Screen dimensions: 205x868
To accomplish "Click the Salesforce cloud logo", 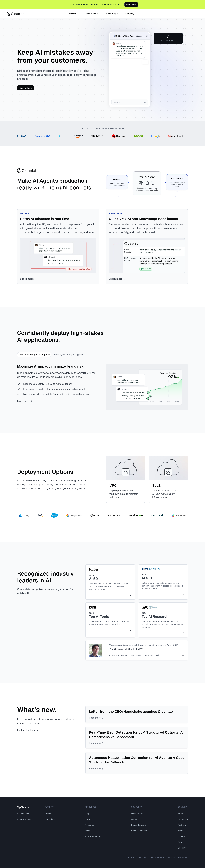I will coord(55,516).
